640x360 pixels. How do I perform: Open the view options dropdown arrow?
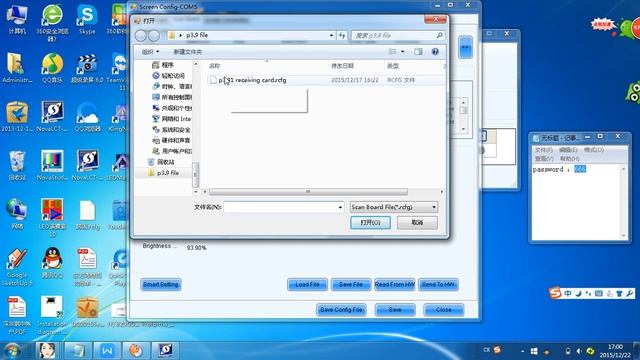(402, 52)
